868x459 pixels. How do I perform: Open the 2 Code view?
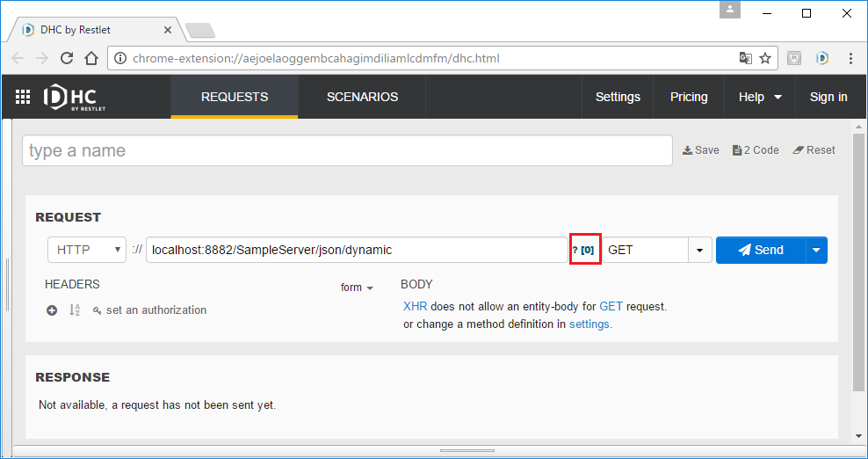755,150
